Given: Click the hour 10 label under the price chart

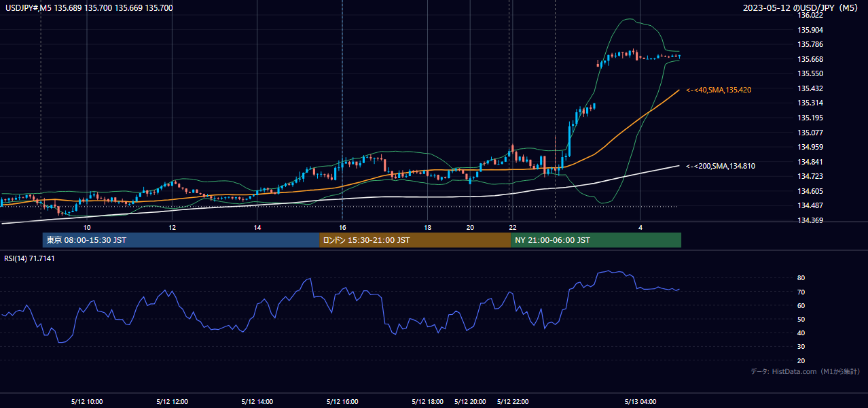Looking at the screenshot, I should click(x=87, y=227).
